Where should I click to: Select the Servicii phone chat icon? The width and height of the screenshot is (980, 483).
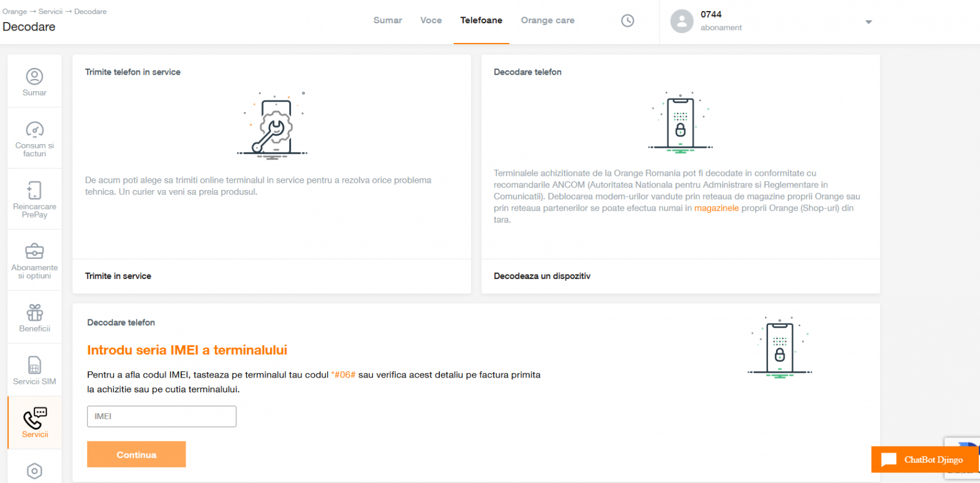pos(35,418)
